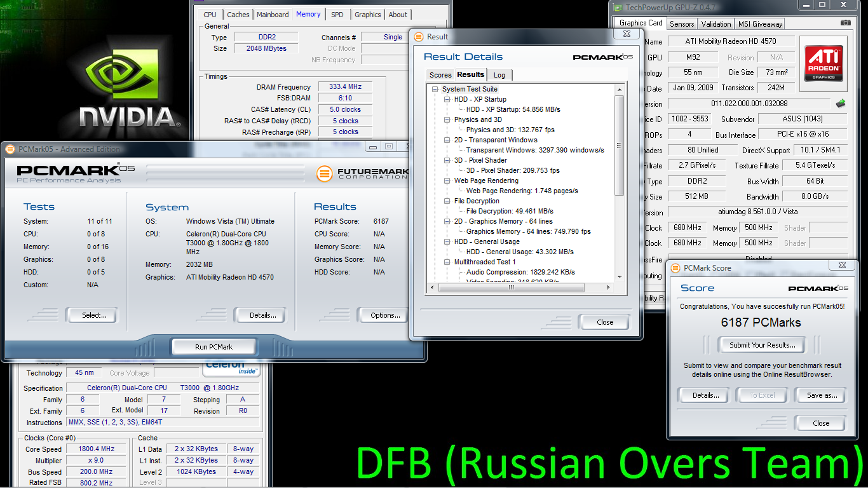The width and height of the screenshot is (868, 488).
Task: Select 'Audio Compression: 1829.242 KB/s' row
Action: (x=520, y=272)
